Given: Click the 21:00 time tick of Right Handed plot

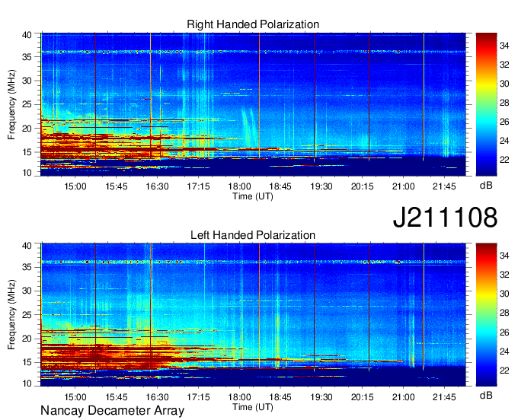Looking at the screenshot, I should click(x=404, y=186).
